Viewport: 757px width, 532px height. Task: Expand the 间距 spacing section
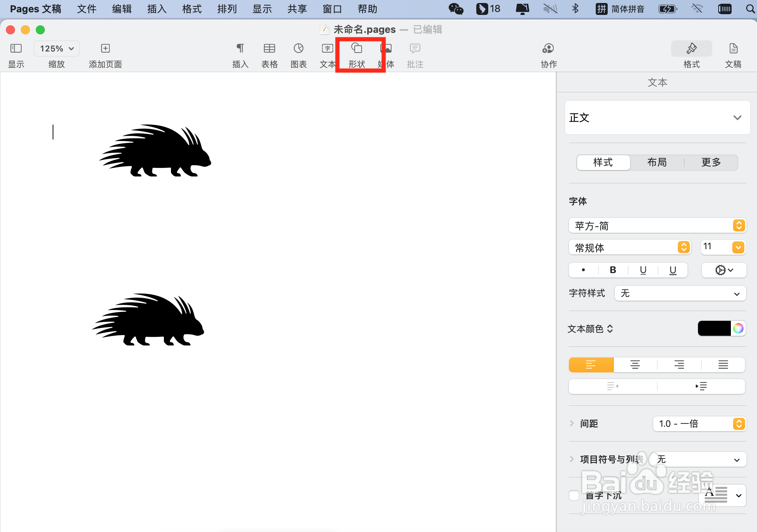(x=572, y=423)
